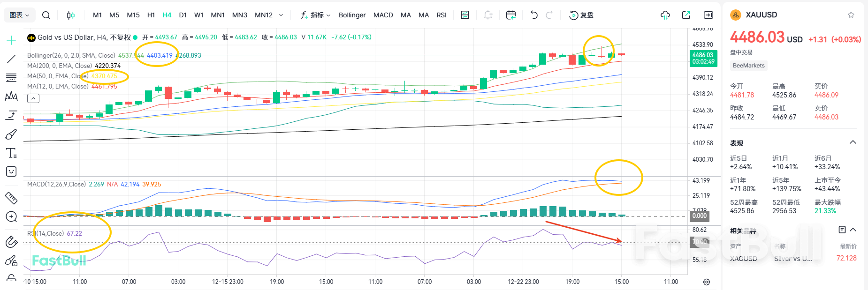This screenshot has height=290, width=868.
Task: Switch to the M15 timeframe
Action: click(x=133, y=15)
